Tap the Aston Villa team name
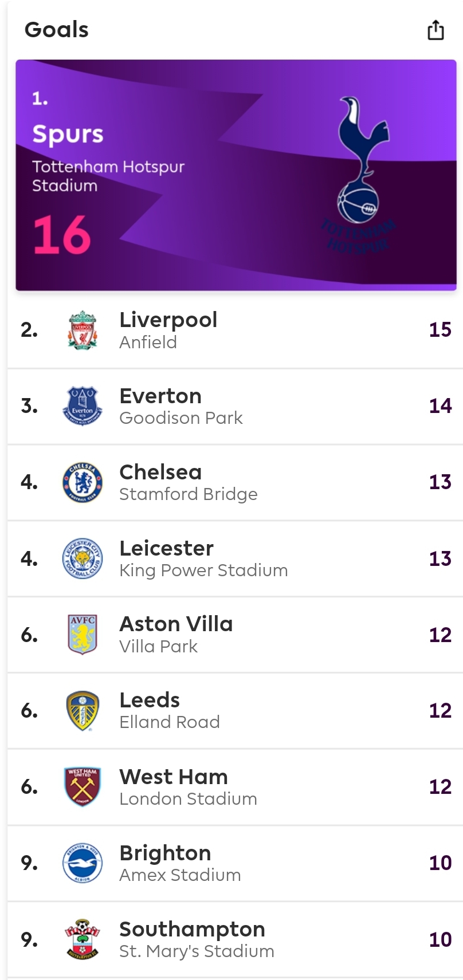Image resolution: width=463 pixels, height=980 pixels. pos(176,624)
